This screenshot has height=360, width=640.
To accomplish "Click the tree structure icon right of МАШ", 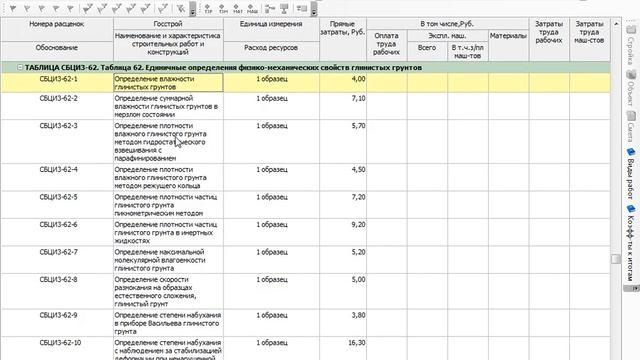I will click(x=269, y=8).
